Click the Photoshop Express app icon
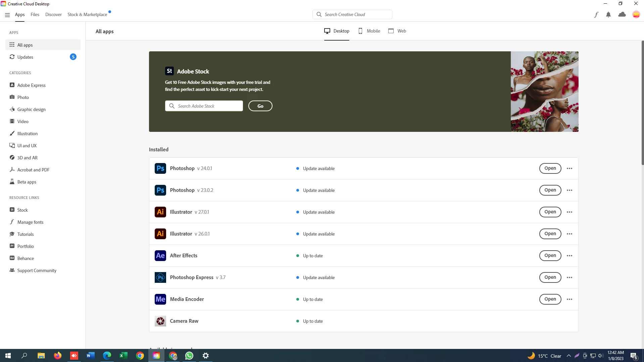The width and height of the screenshot is (644, 362). point(160,277)
